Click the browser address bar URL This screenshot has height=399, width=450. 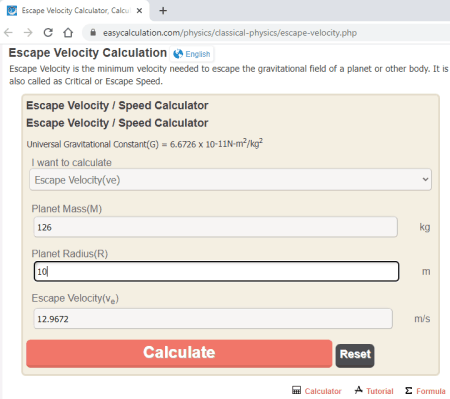(230, 33)
